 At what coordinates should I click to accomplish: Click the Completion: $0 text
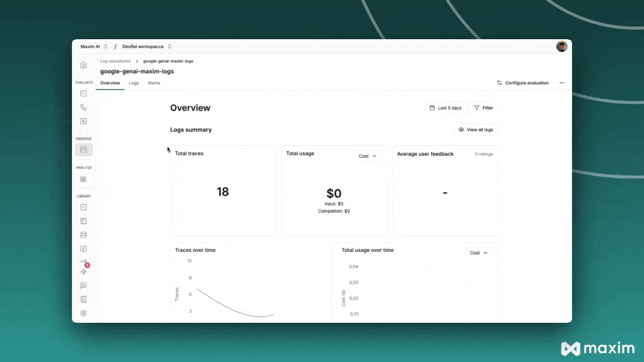tap(334, 211)
